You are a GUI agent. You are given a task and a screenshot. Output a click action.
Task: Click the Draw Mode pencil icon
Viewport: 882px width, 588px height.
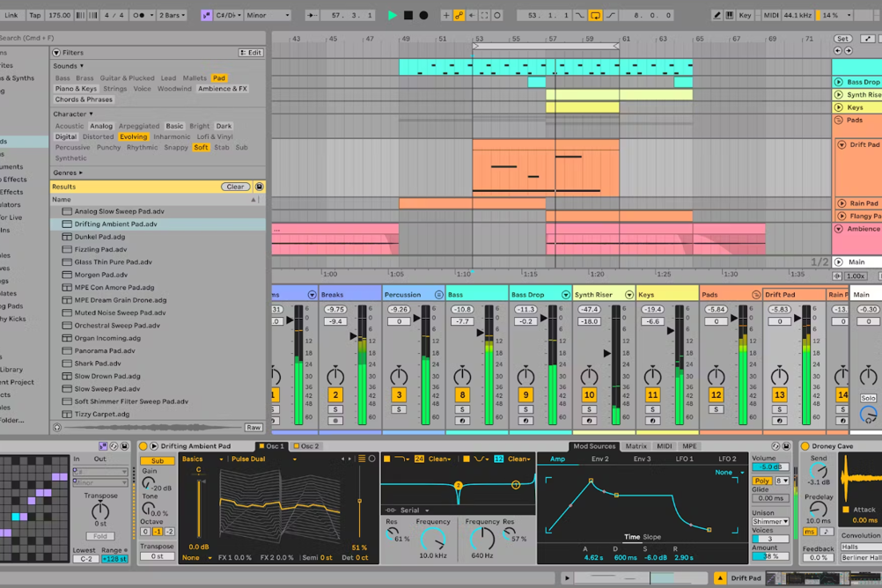click(717, 15)
